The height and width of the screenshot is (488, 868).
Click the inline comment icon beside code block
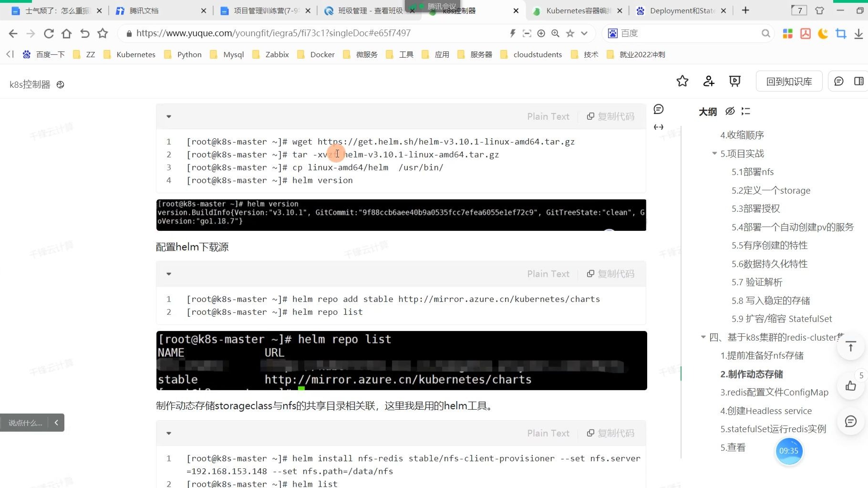(x=659, y=109)
